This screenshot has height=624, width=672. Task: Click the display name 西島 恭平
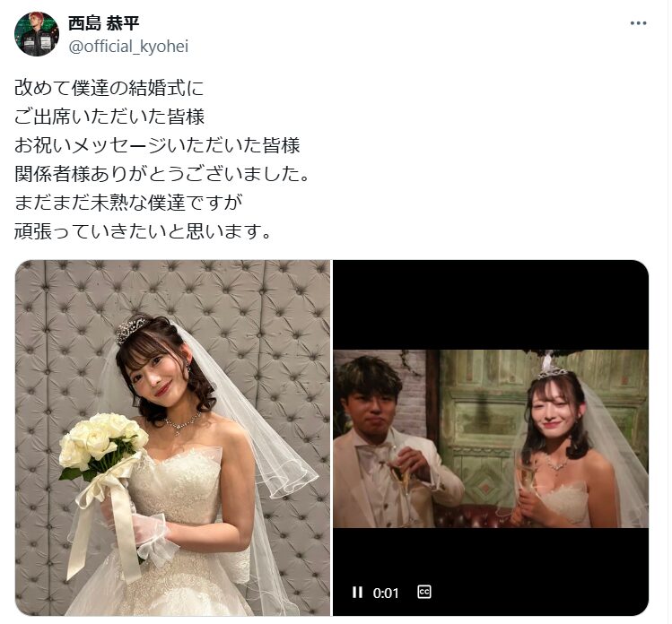click(104, 23)
